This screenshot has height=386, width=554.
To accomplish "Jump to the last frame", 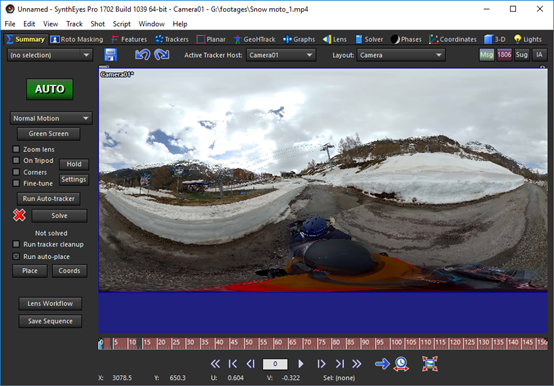I will 340,364.
